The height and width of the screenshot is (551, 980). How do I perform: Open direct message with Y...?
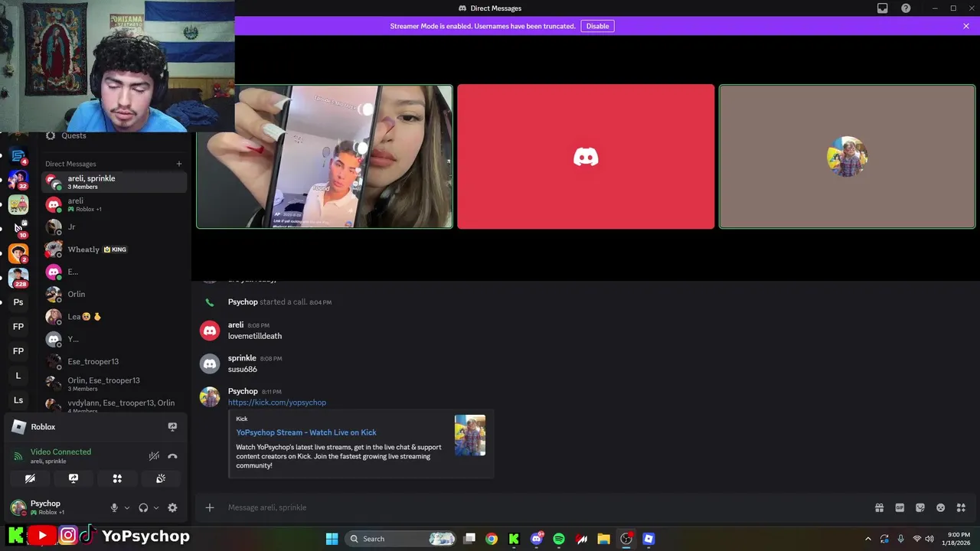[x=114, y=339]
